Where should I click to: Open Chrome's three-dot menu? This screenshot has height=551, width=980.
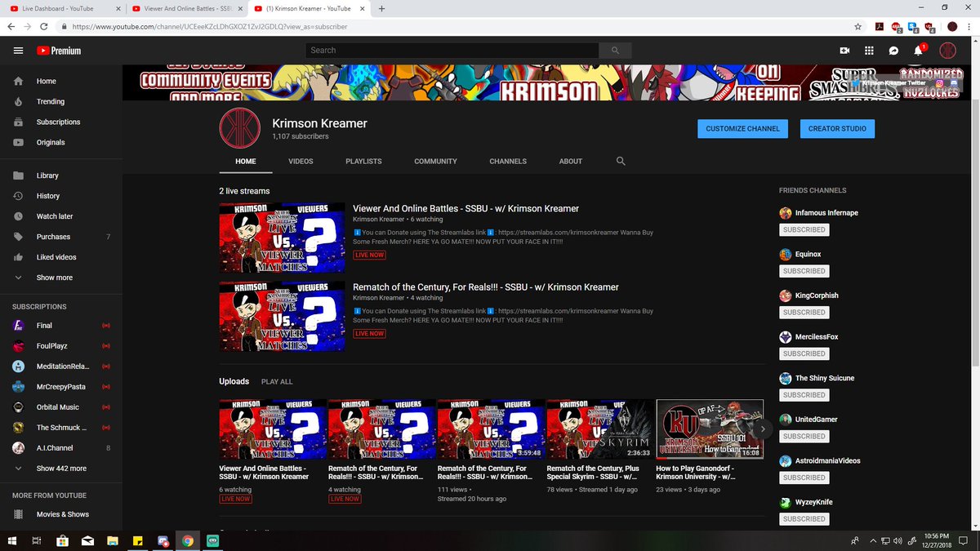[x=969, y=26]
